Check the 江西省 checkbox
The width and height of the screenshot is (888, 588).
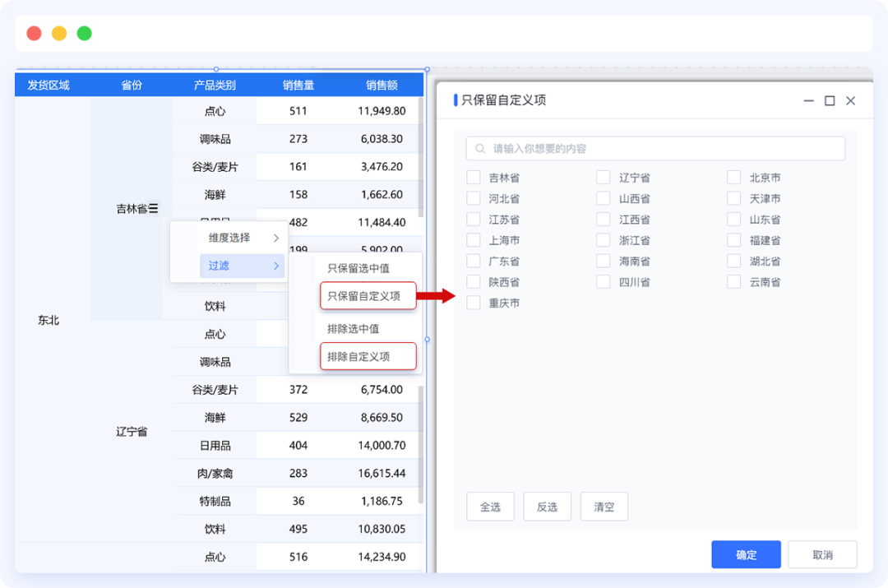click(x=604, y=220)
